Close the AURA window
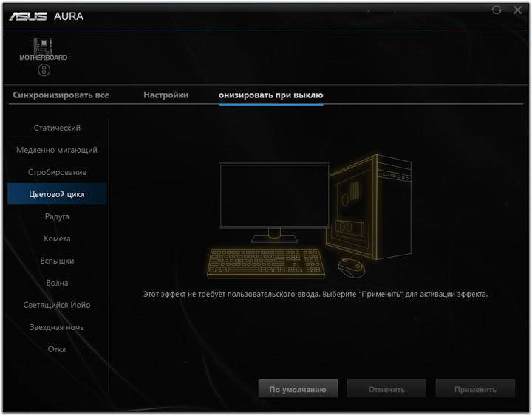 (518, 10)
